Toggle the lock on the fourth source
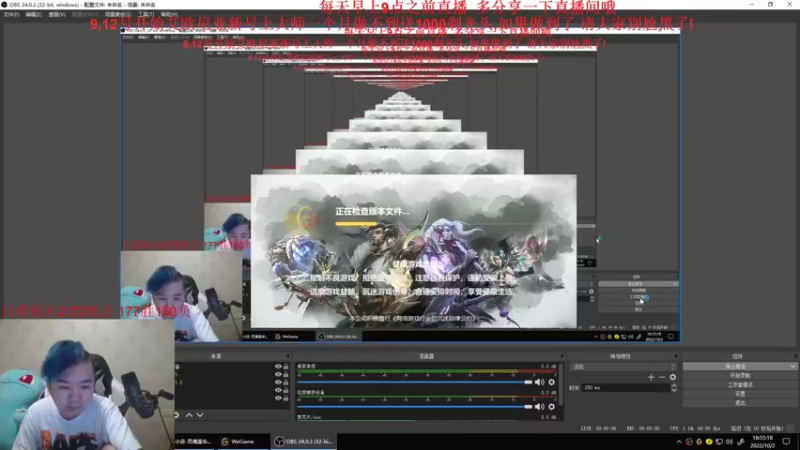This screenshot has height=450, width=800. [286, 390]
